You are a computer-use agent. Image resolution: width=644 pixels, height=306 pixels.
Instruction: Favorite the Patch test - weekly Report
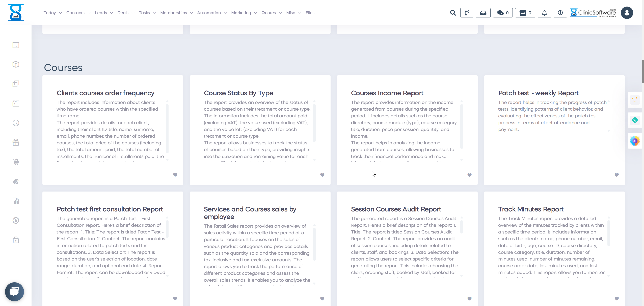point(616,175)
